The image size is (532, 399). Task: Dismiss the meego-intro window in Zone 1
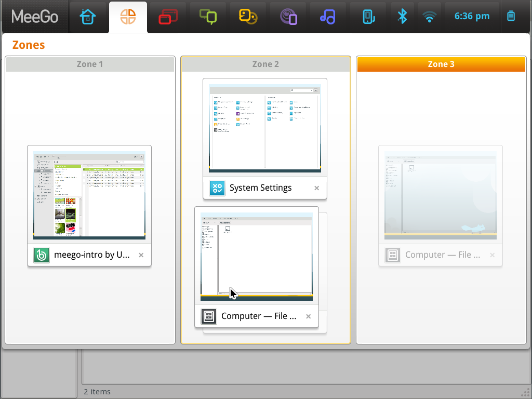click(x=141, y=255)
